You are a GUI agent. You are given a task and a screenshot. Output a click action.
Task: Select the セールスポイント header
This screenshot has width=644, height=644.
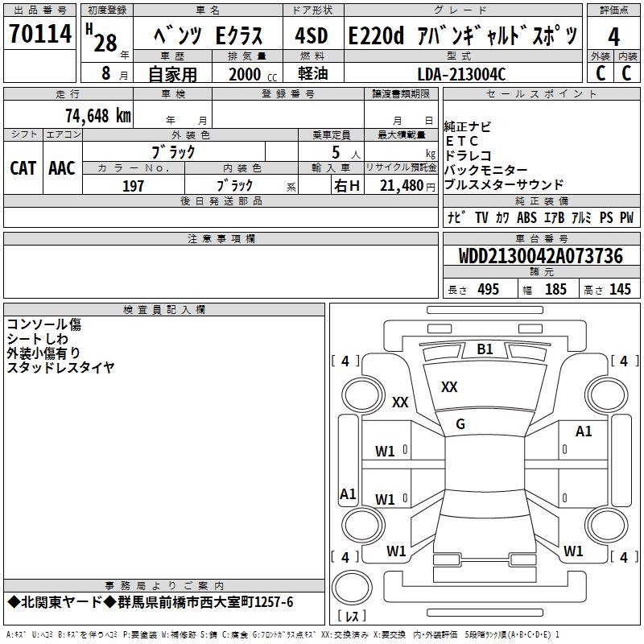click(x=542, y=94)
